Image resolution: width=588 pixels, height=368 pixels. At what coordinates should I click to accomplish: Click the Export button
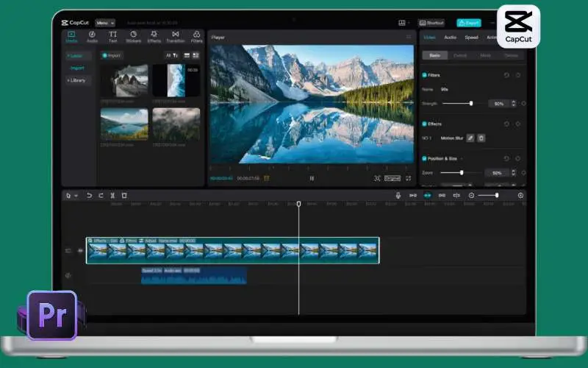pos(469,23)
